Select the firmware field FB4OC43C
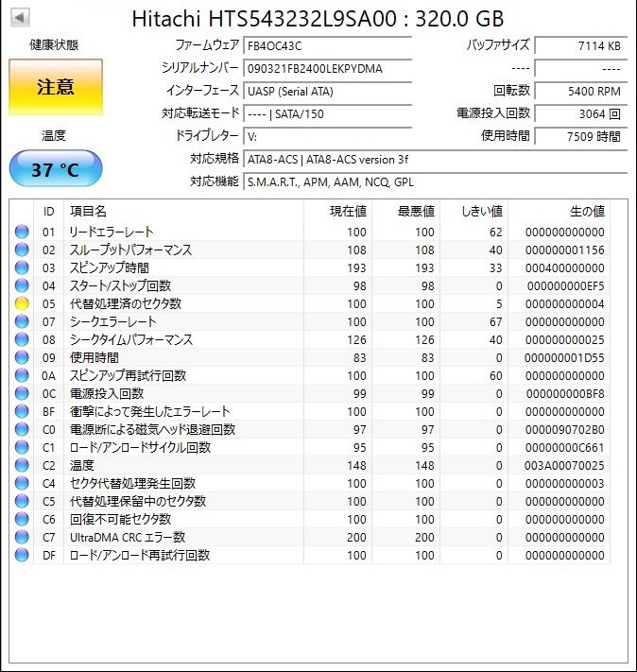Image resolution: width=637 pixels, height=672 pixels. (328, 46)
